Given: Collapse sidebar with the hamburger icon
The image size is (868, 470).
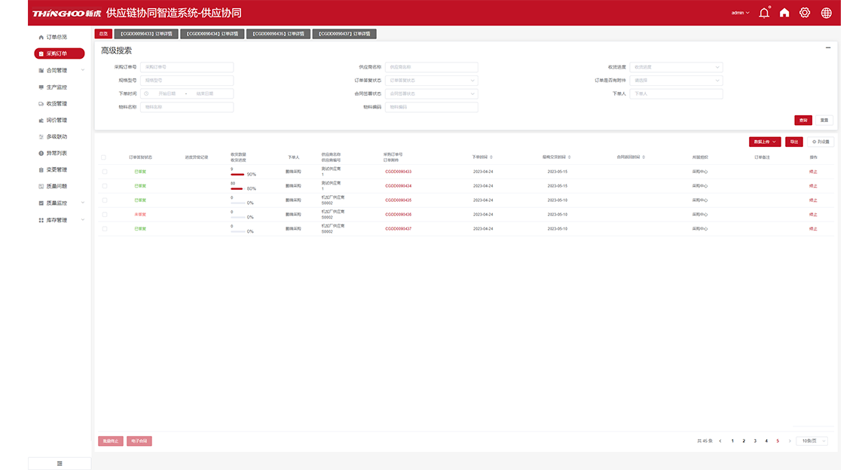Looking at the screenshot, I should [x=60, y=463].
